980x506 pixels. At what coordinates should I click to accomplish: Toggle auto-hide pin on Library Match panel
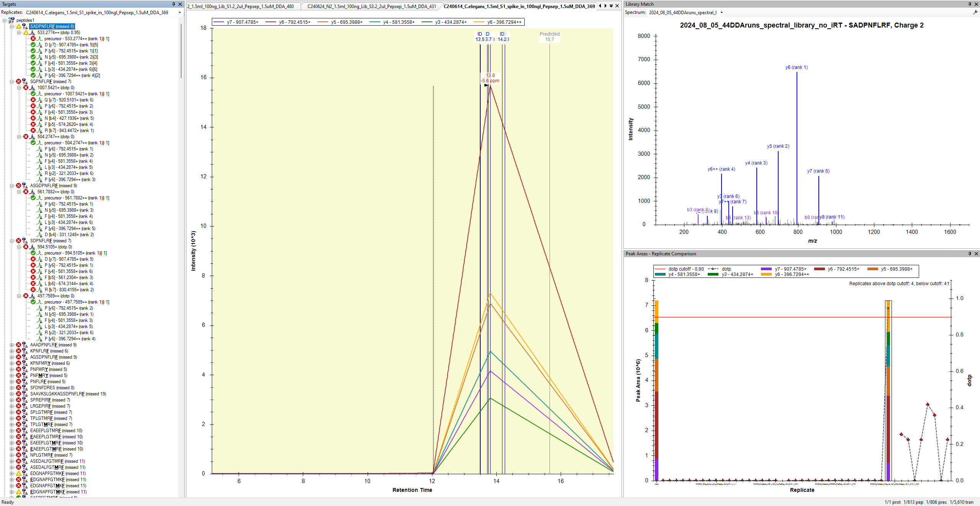tap(970, 4)
